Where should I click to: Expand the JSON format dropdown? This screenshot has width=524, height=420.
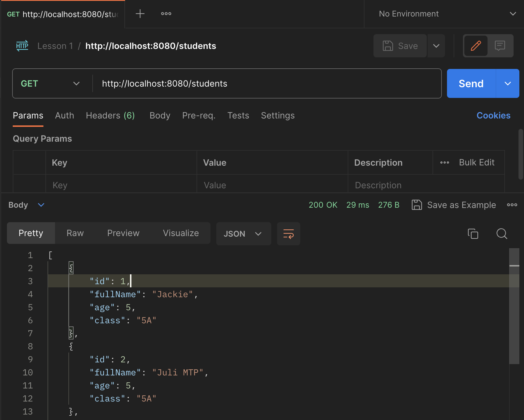coord(243,234)
